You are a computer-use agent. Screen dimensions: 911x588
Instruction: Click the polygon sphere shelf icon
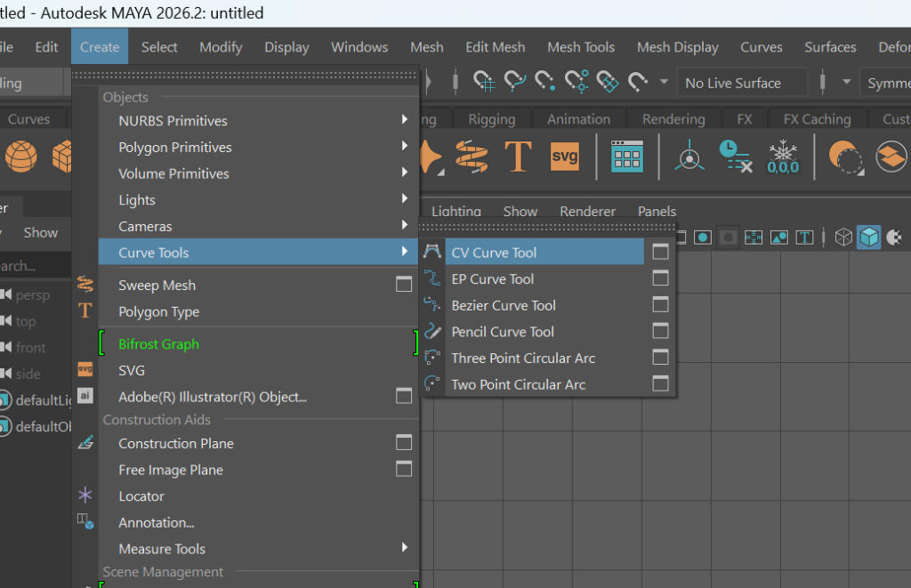[21, 157]
